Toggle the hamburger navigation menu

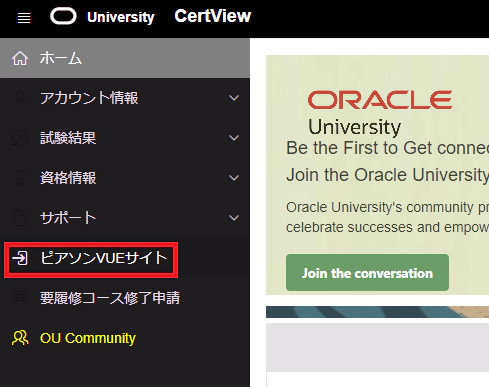(x=24, y=18)
